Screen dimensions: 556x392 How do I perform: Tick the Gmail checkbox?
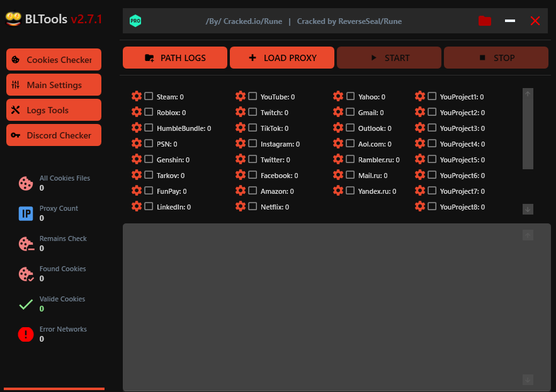pos(350,112)
